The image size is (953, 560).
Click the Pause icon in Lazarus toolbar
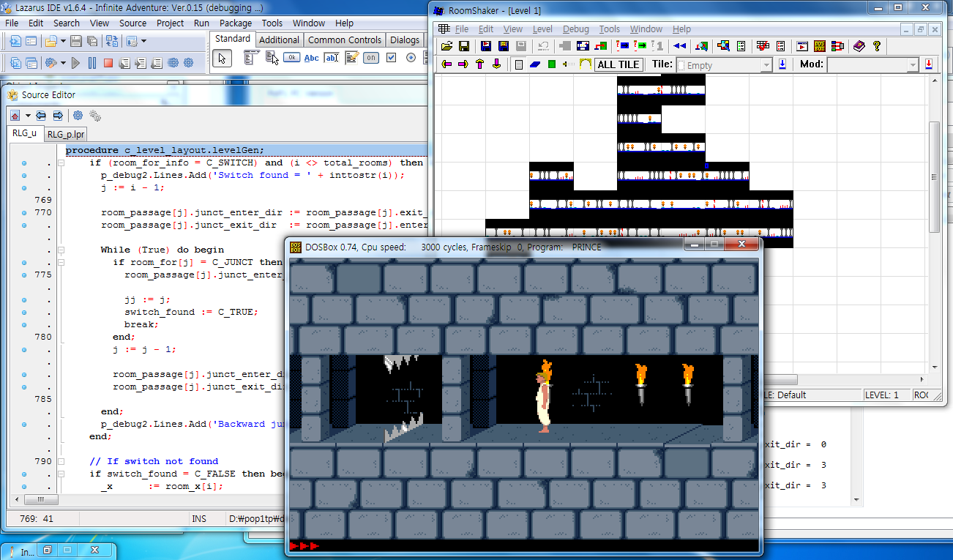click(x=92, y=63)
